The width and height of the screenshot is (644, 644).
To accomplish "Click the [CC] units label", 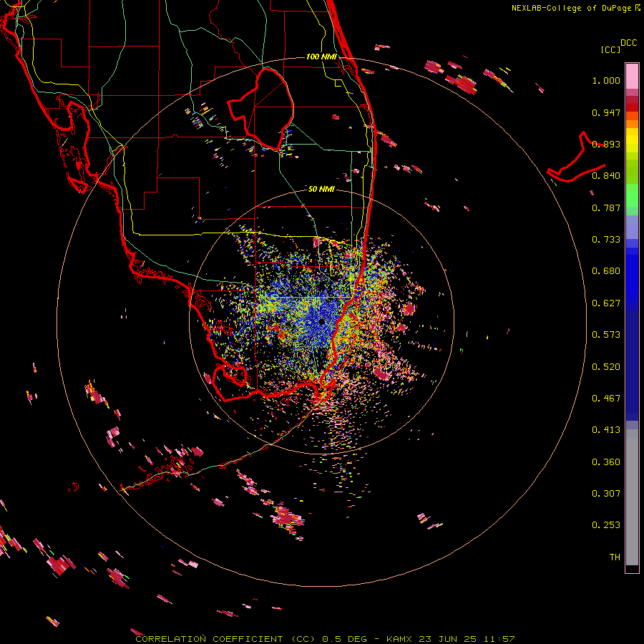I will [x=610, y=49].
